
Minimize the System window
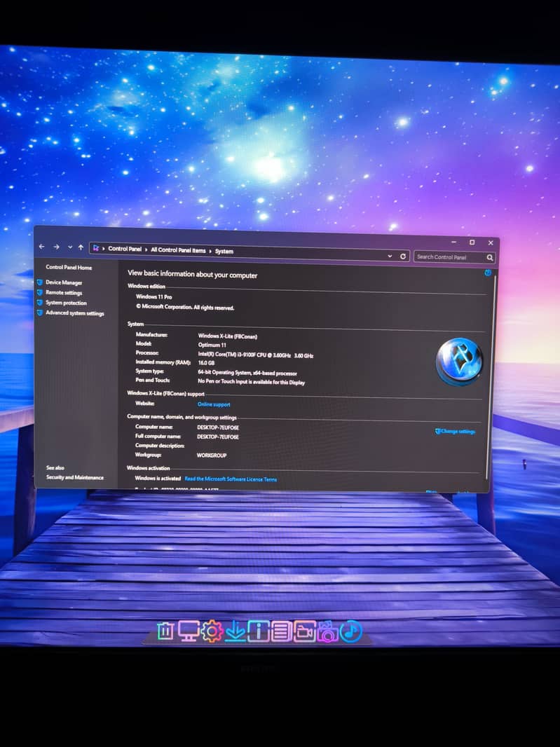pyautogui.click(x=453, y=242)
